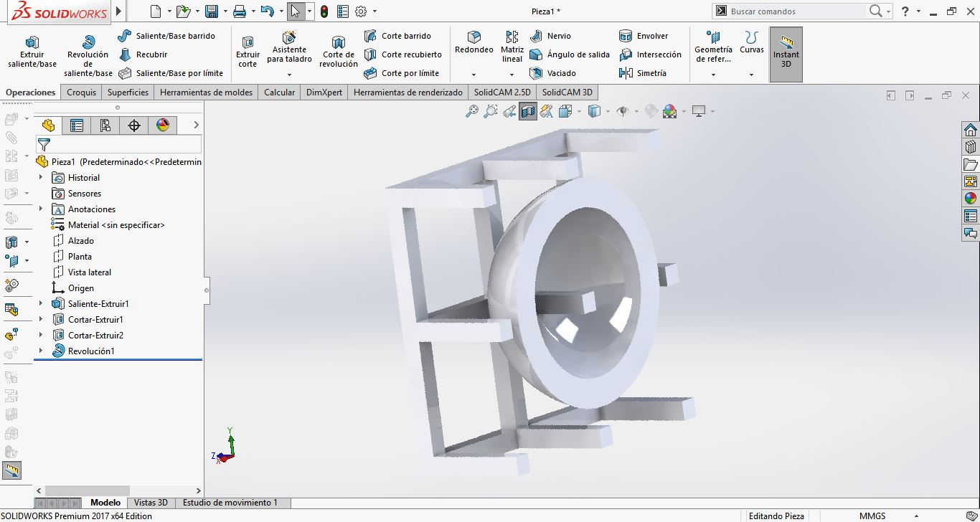
Task: Select the Matriz lineal pattern tool
Action: pyautogui.click(x=512, y=47)
